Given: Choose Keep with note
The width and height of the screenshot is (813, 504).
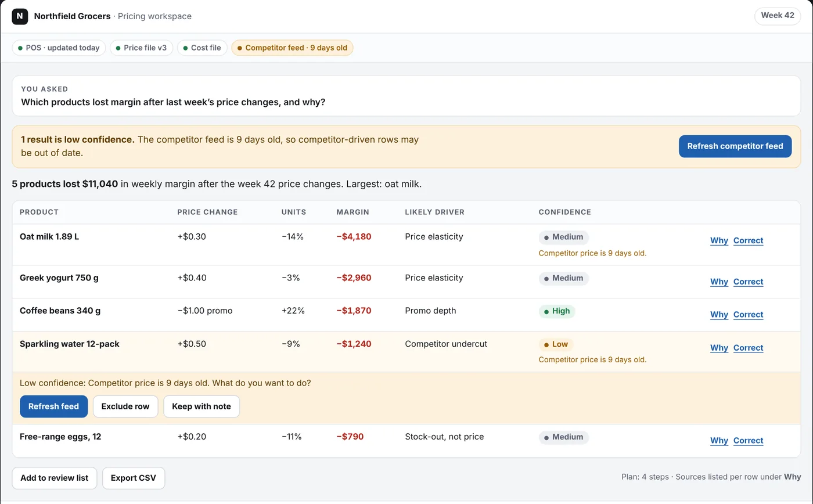Looking at the screenshot, I should click(x=202, y=406).
